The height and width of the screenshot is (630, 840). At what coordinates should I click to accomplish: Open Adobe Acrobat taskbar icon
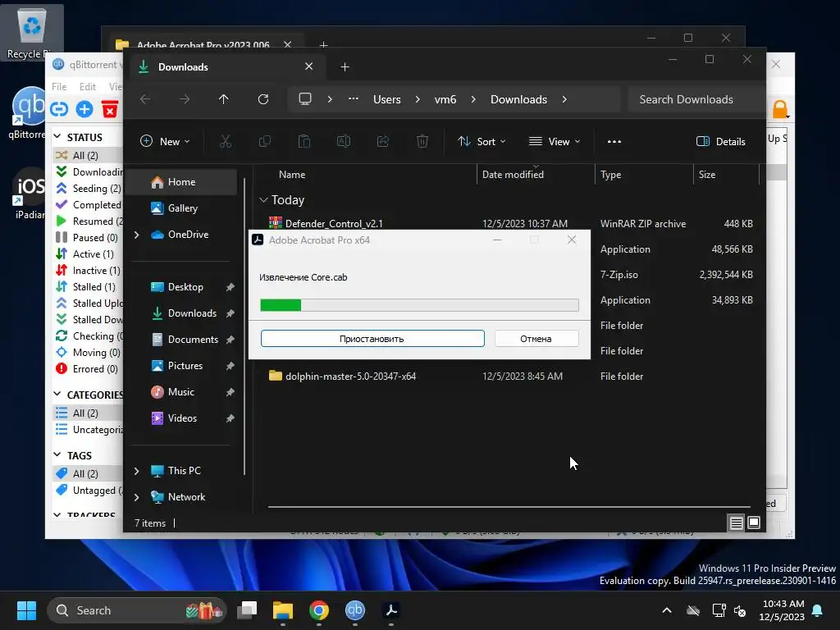click(x=391, y=610)
